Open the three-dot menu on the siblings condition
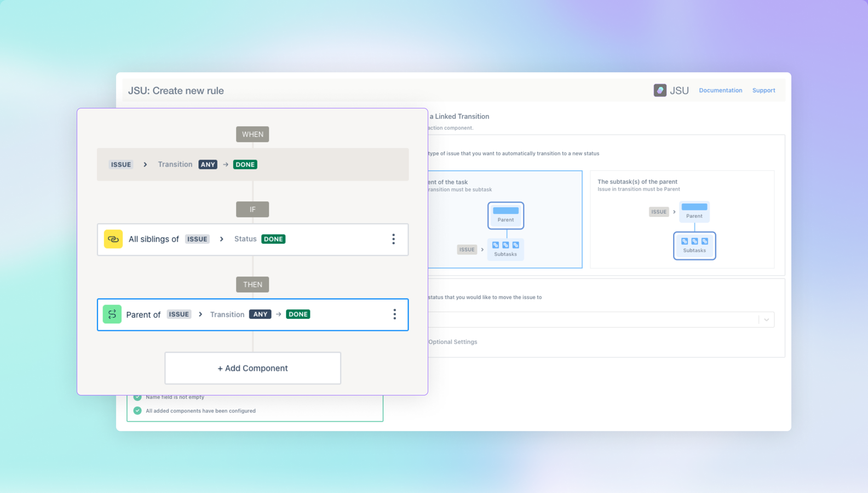The image size is (868, 493). 393,239
